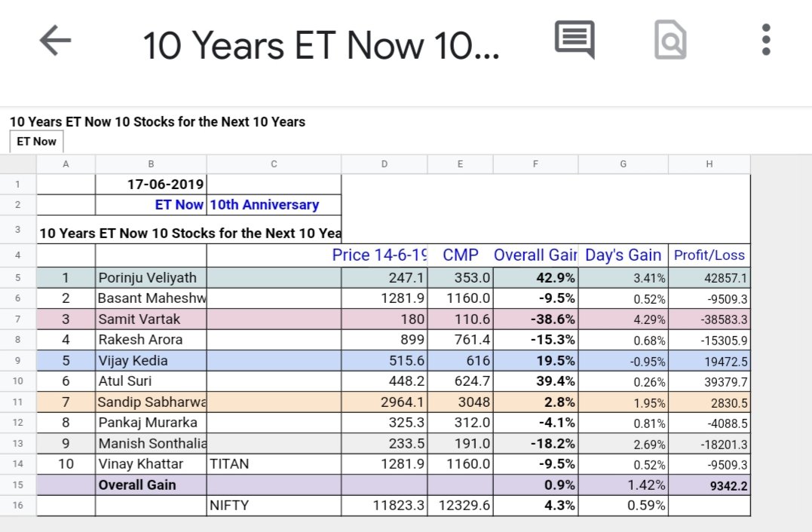The height and width of the screenshot is (532, 812).
Task: Select the NIFTY label cell
Action: (274, 506)
